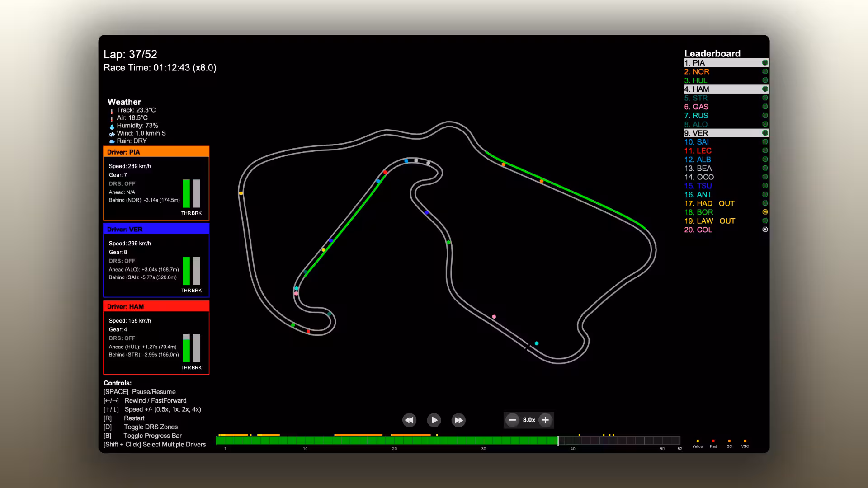Select ALO in the leaderboard
This screenshot has width=868, height=488.
pyautogui.click(x=726, y=124)
